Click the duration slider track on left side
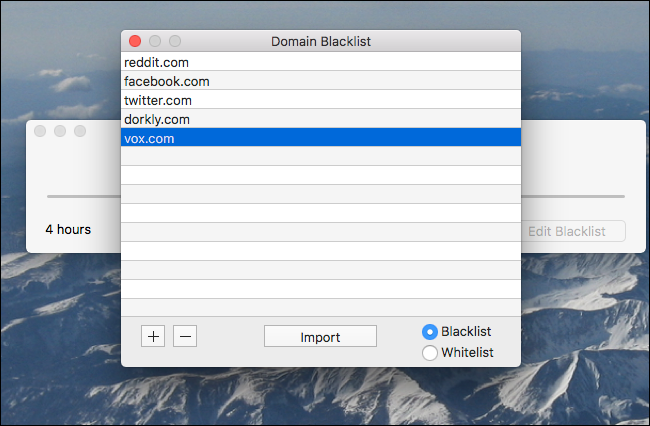Image resolution: width=650 pixels, height=426 pixels. coord(84,196)
